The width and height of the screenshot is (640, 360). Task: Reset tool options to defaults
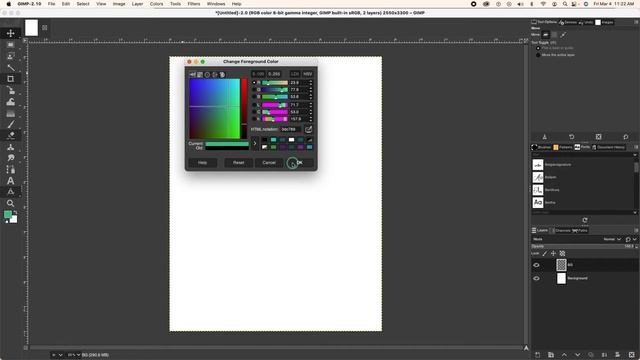tap(626, 137)
